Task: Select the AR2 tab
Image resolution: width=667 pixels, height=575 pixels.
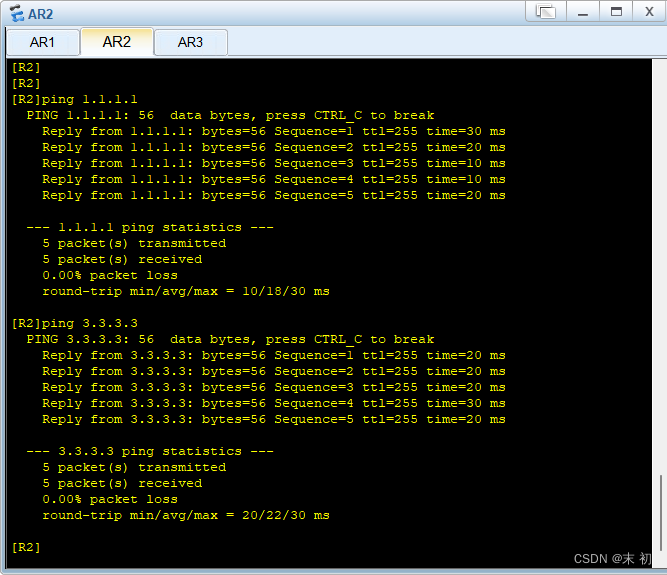Action: [x=117, y=42]
